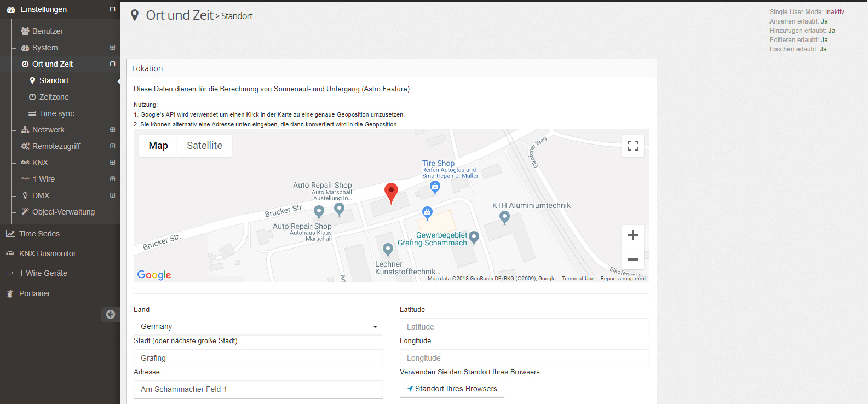Click Report a map error link
The image size is (868, 404).
(623, 279)
